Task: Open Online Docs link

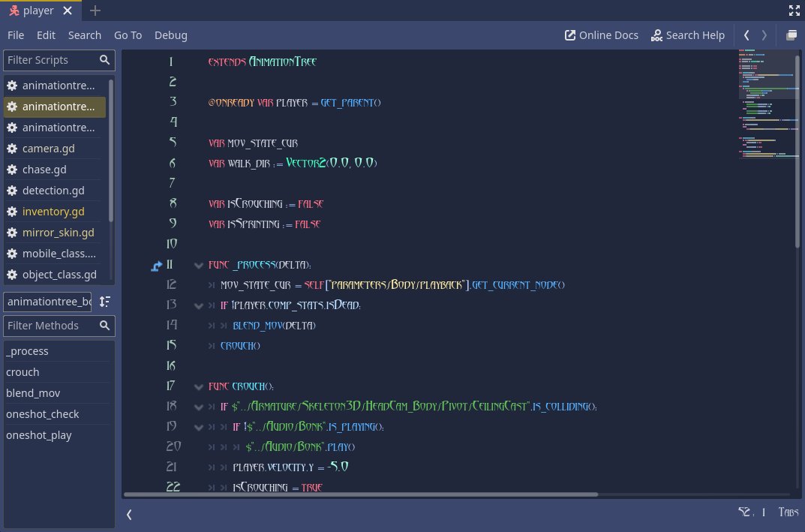Action: [602, 35]
